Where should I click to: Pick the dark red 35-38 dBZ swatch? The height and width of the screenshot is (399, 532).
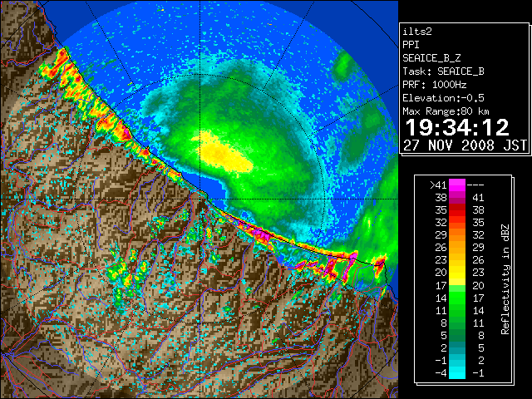457,210
